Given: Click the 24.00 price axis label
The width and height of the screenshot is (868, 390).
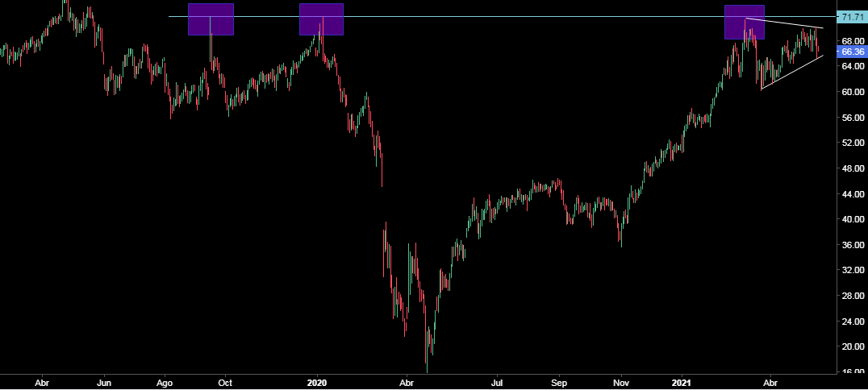Looking at the screenshot, I should tap(853, 321).
